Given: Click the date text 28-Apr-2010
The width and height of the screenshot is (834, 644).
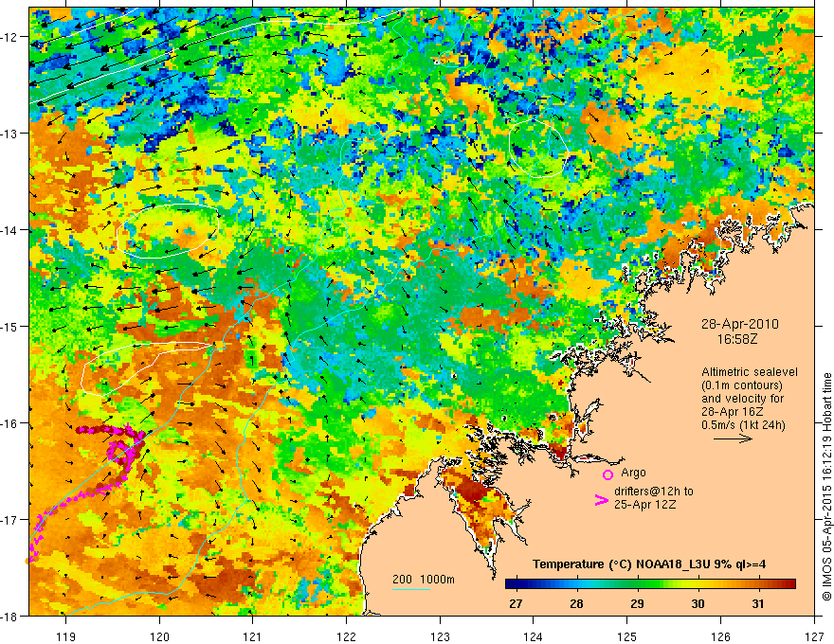Looking at the screenshot, I should (739, 324).
